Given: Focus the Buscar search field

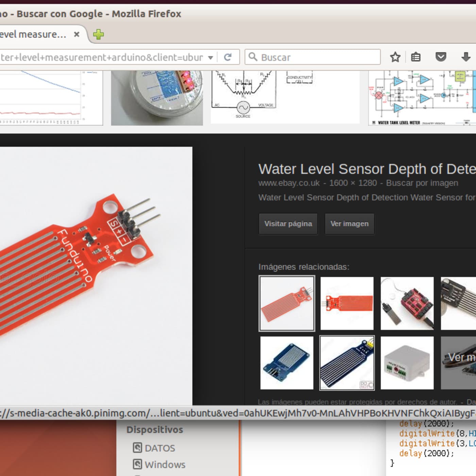Looking at the screenshot, I should [313, 57].
